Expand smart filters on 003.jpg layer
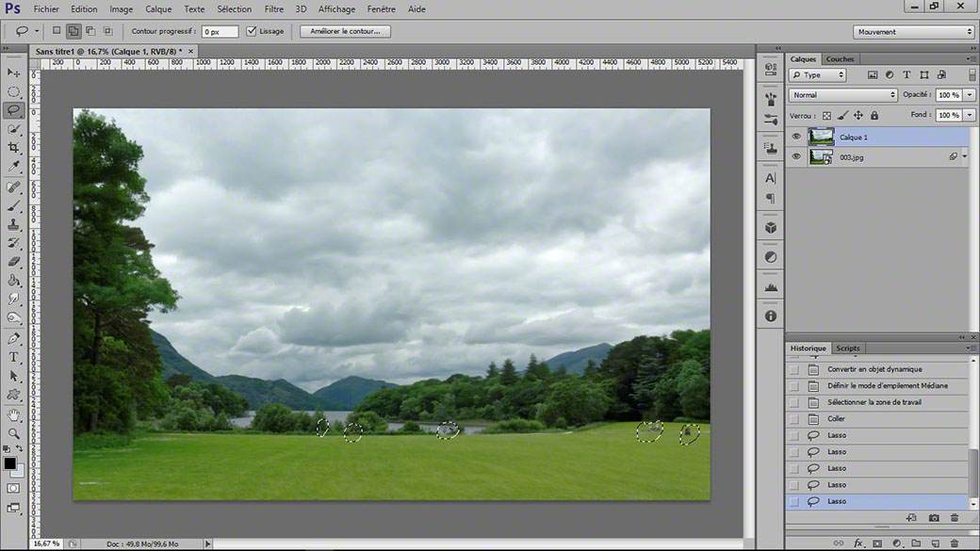The image size is (980, 551). [964, 156]
